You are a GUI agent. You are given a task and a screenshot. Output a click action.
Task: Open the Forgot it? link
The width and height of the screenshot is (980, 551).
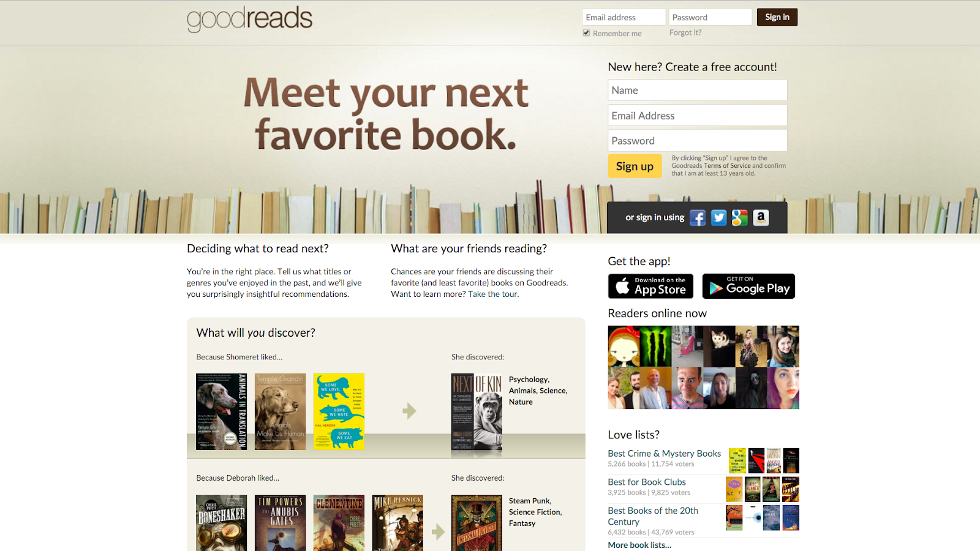coord(685,32)
